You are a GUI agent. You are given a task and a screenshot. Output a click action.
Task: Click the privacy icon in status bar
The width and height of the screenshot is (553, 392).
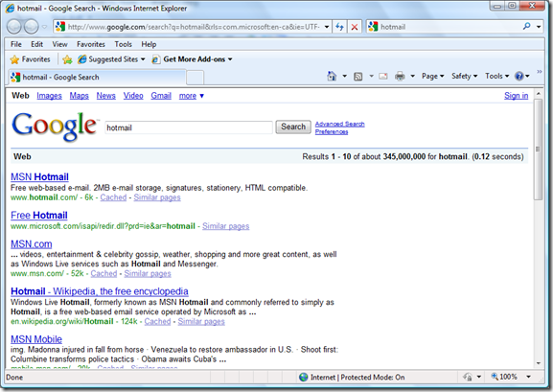click(x=468, y=378)
